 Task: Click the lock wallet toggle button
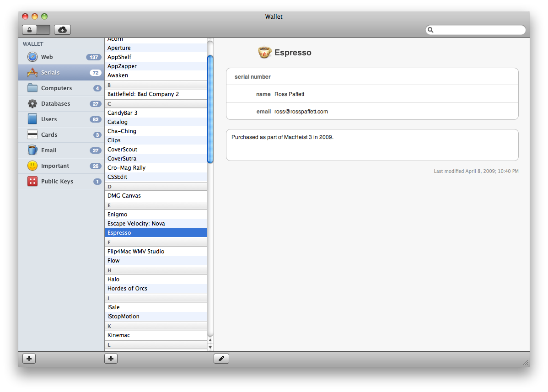point(36,30)
